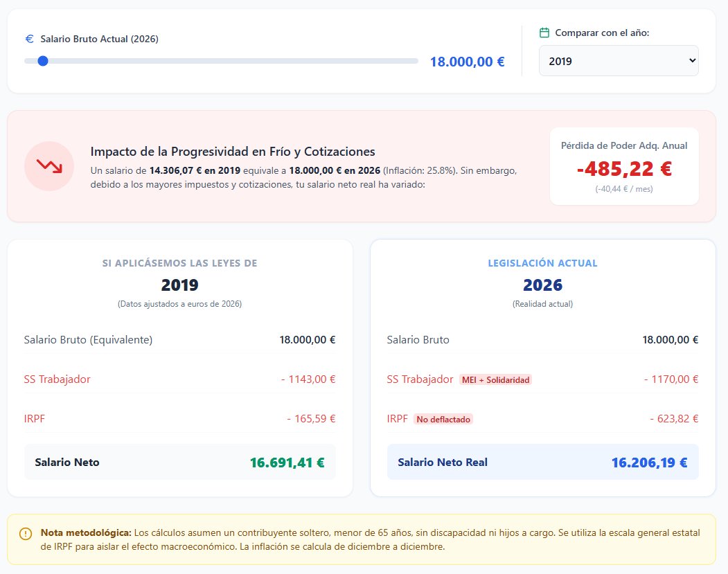Open the comparison year dropdown showing 2019
The image size is (728, 574).
coord(619,61)
